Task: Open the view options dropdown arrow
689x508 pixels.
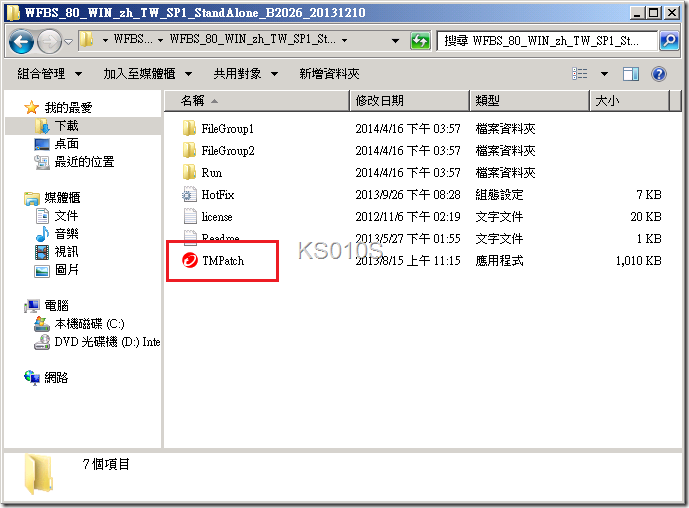Action: point(605,74)
